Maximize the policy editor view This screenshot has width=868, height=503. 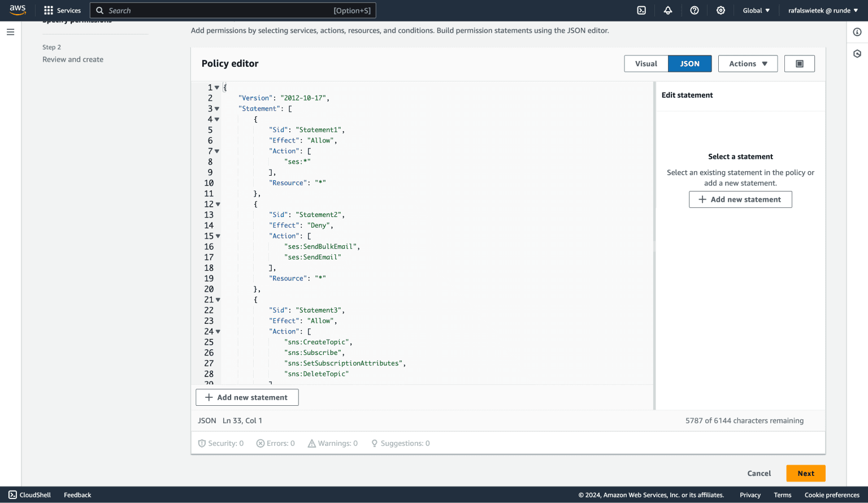(800, 63)
